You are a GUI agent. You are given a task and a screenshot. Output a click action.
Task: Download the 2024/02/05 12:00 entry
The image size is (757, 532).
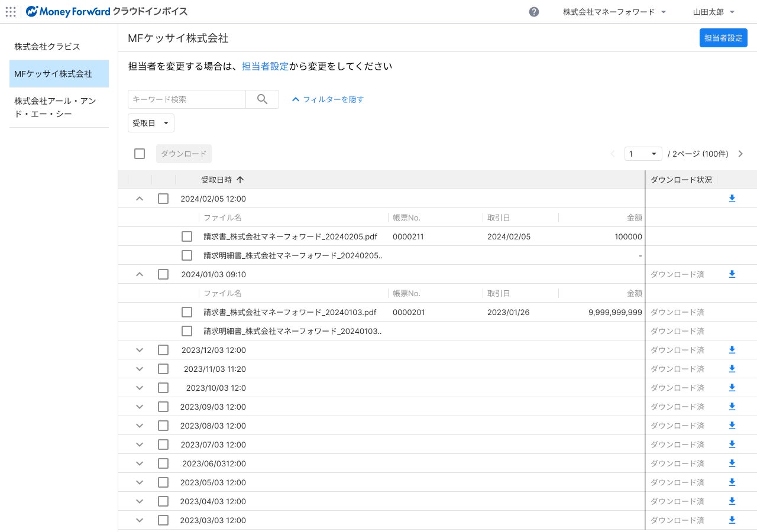(x=732, y=199)
